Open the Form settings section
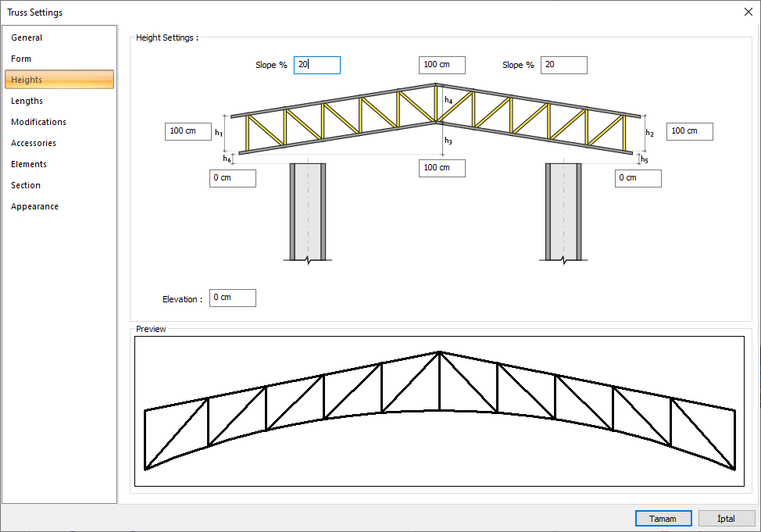Viewport: 761px width, 532px height. pyautogui.click(x=21, y=58)
